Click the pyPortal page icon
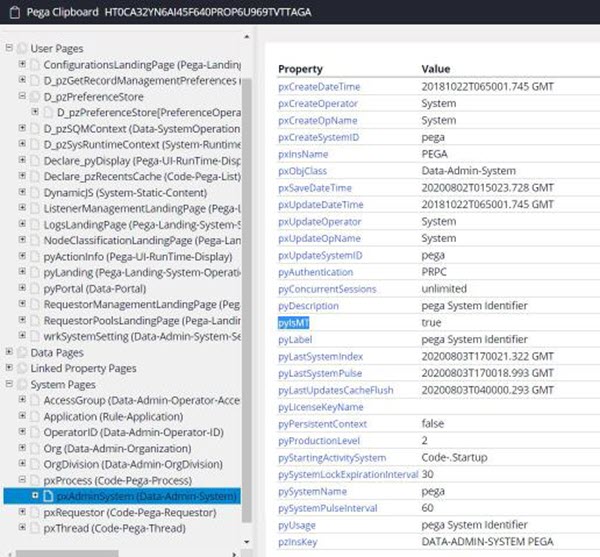Screen dimensions: 600x557 [34, 288]
